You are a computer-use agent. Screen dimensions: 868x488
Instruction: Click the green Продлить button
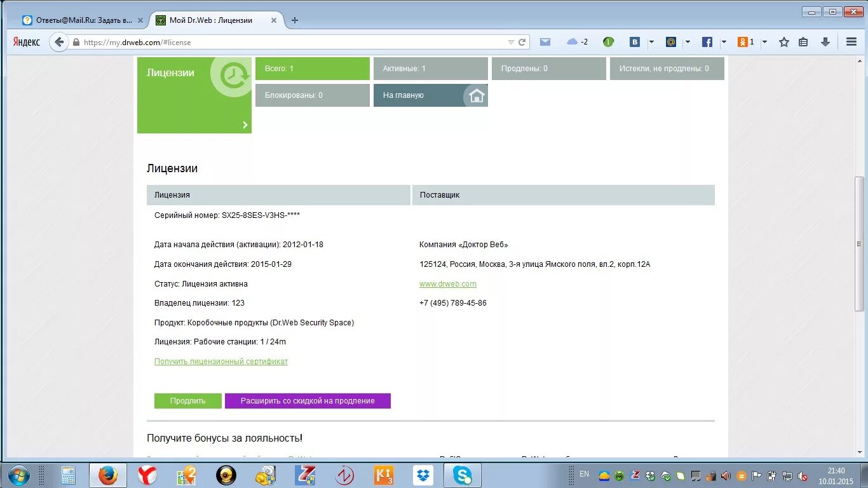click(x=188, y=401)
